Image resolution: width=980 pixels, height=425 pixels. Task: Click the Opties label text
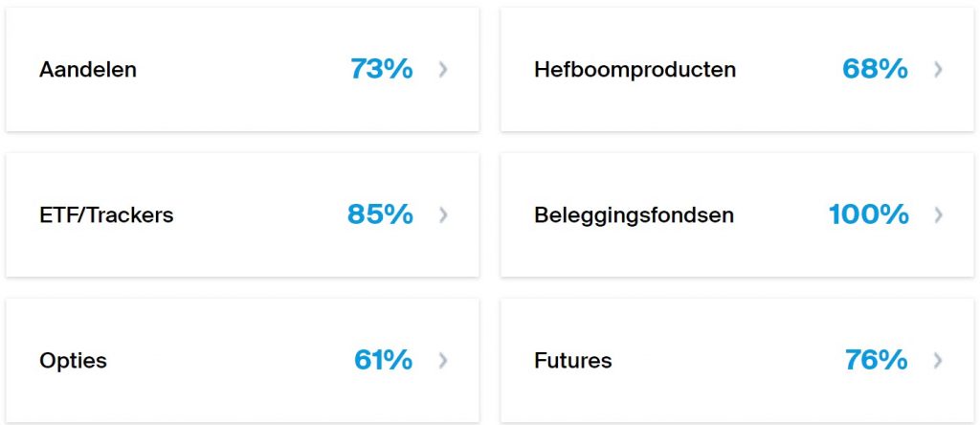[x=73, y=362]
